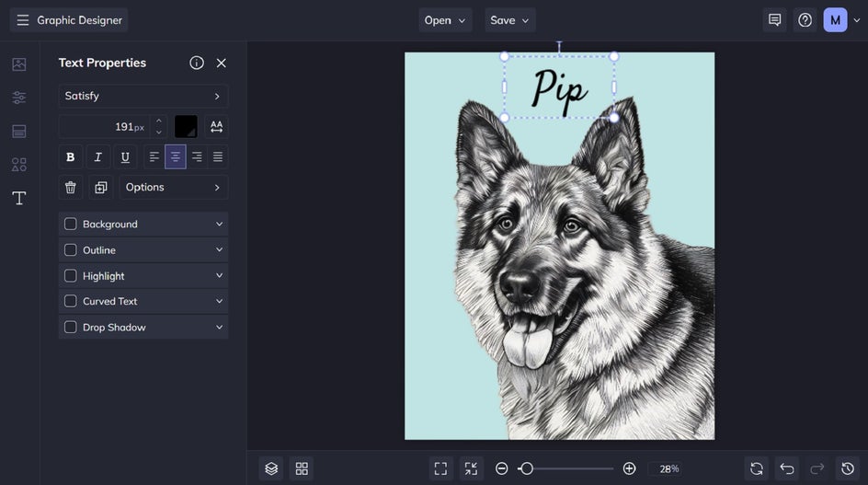Open the Save menu
868x485 pixels.
[x=509, y=20]
